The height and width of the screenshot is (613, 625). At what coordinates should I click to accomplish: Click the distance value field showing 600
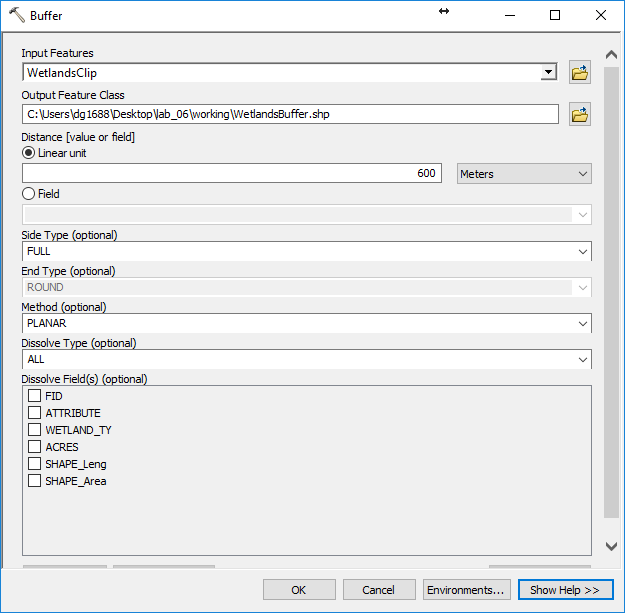click(232, 173)
